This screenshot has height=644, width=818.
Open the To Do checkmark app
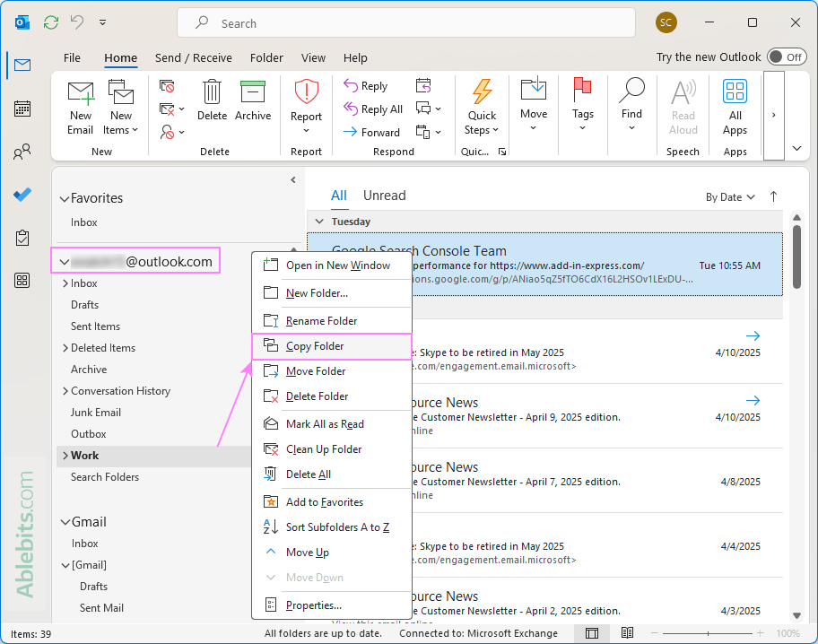coord(22,195)
